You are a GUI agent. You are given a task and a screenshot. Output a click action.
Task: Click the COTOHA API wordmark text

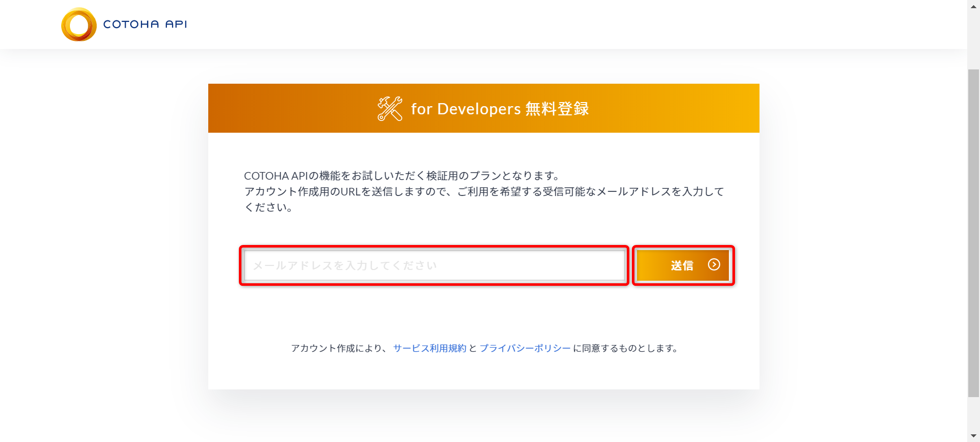tap(145, 24)
